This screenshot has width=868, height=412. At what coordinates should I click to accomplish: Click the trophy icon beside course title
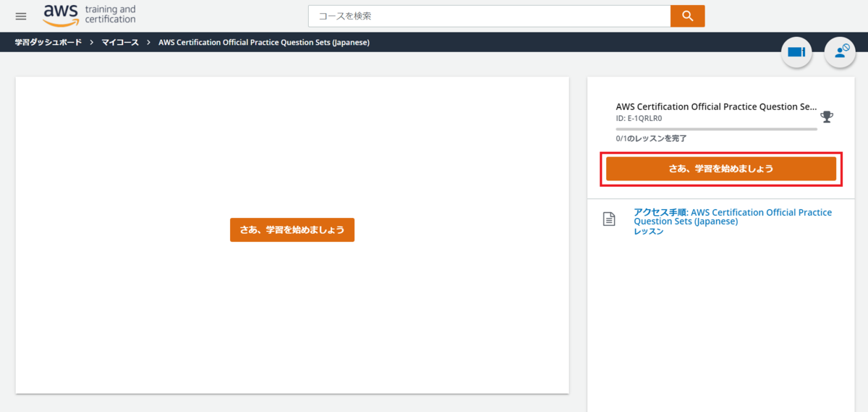tap(827, 117)
